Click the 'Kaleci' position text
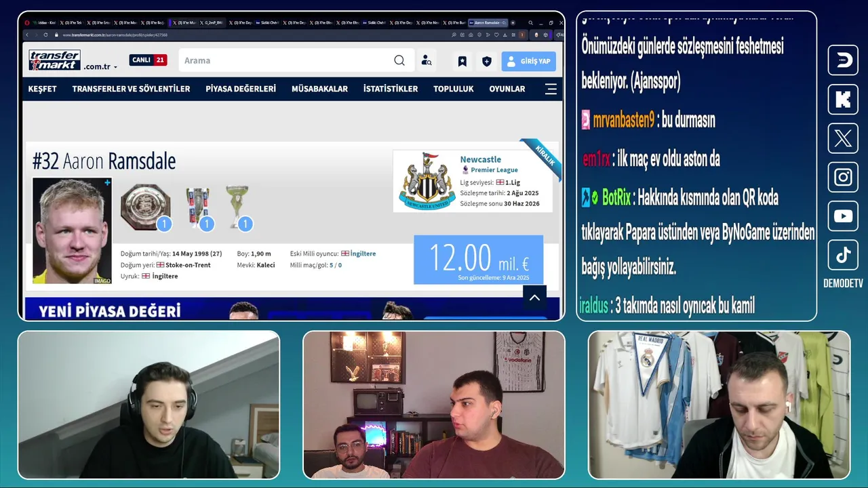The width and height of the screenshot is (868, 488). [x=266, y=265]
